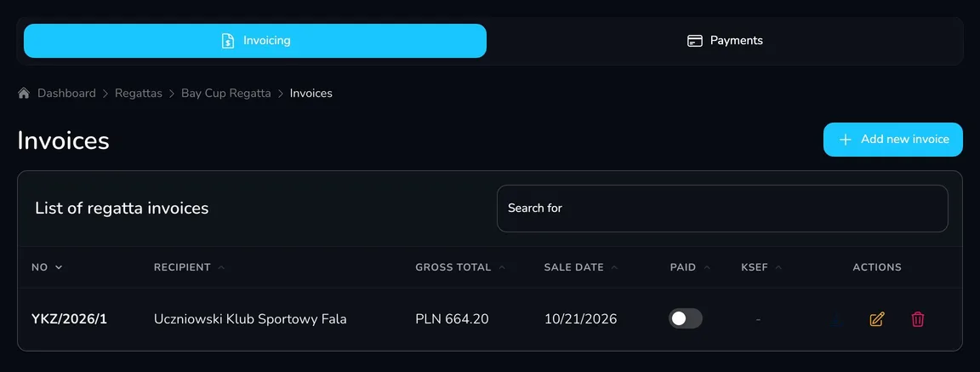Sort by KSEF column arrow
This screenshot has width=980, height=372.
(778, 267)
